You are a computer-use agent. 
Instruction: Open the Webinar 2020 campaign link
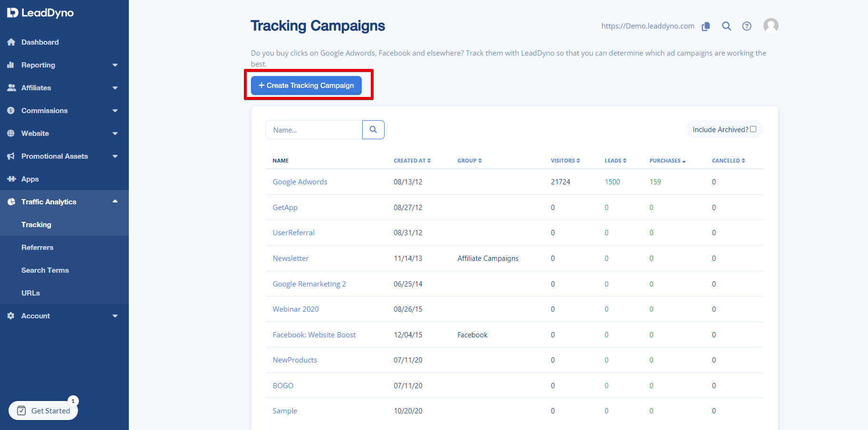296,309
